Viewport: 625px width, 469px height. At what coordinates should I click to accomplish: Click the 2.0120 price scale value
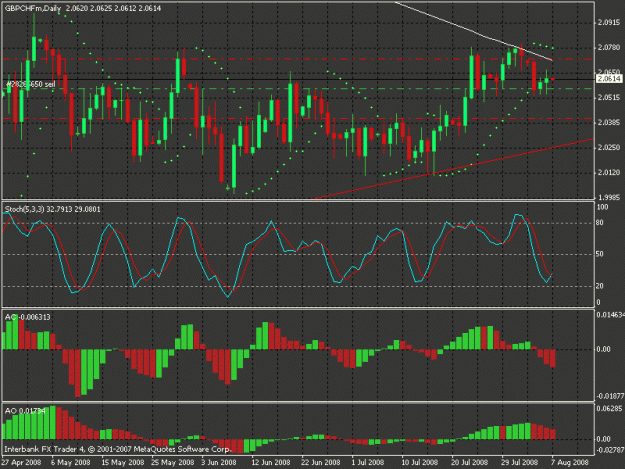tap(609, 173)
